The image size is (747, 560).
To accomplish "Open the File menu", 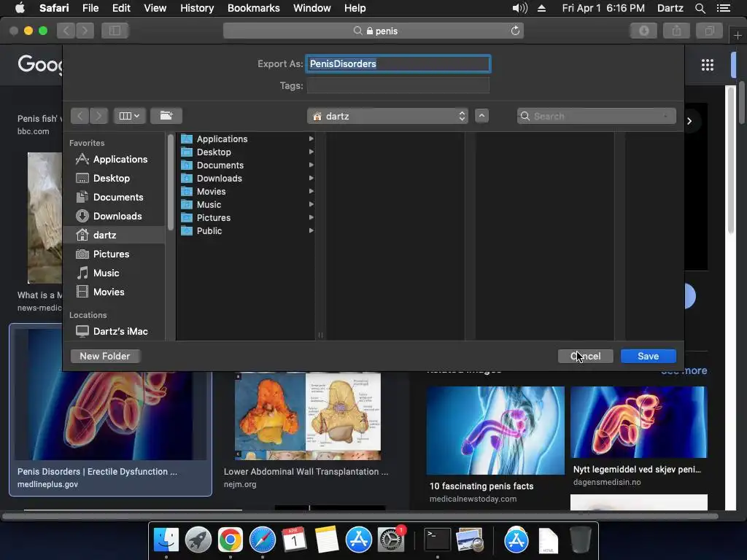I will point(90,8).
